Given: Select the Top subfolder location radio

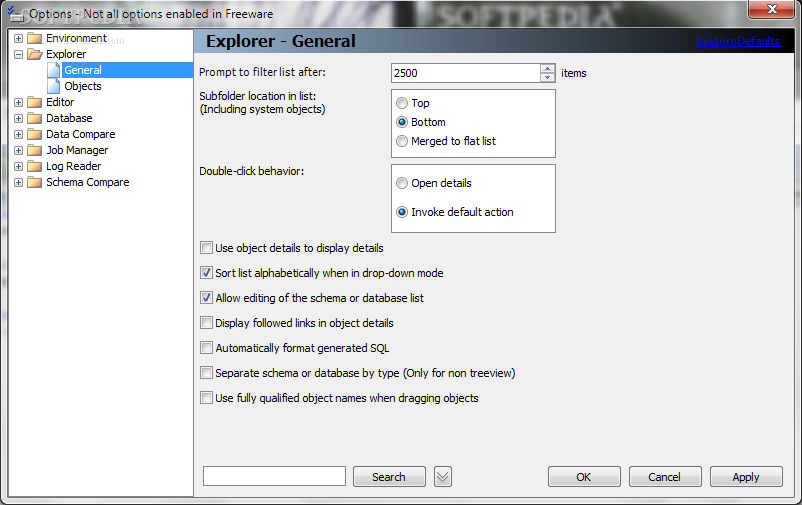Looking at the screenshot, I should coord(402,103).
